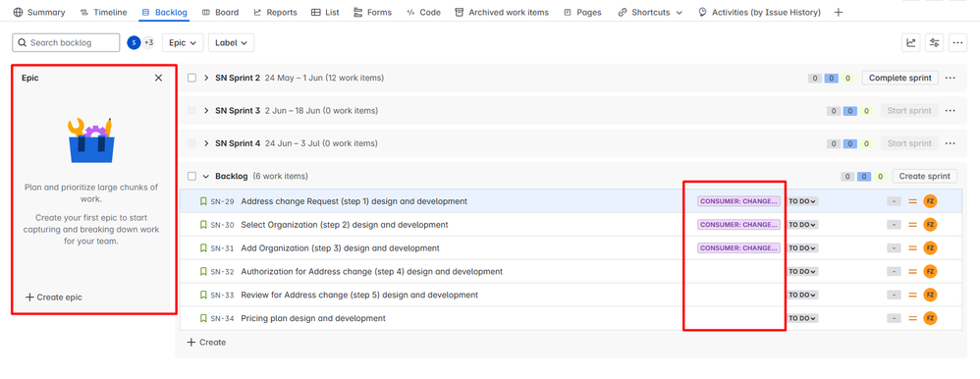Open view settings sliders icon

coord(935,42)
